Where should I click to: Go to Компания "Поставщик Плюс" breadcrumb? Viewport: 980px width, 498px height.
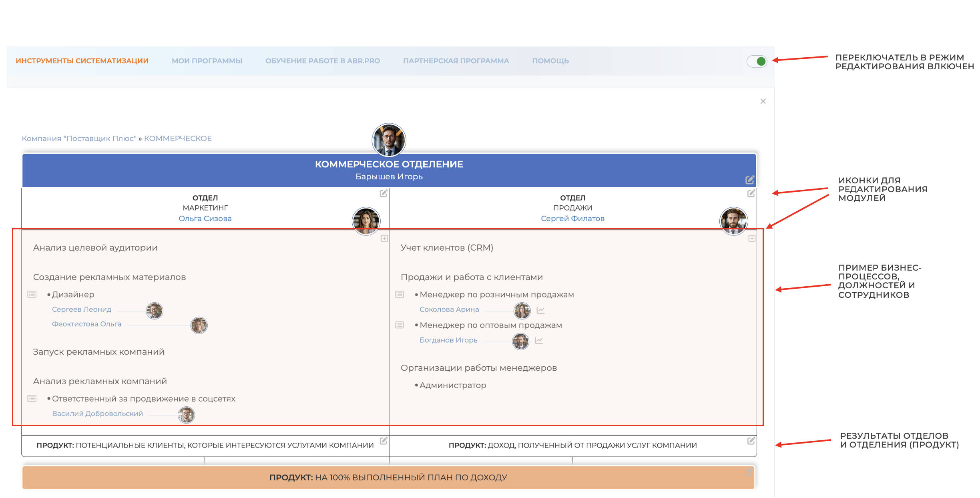pyautogui.click(x=79, y=139)
